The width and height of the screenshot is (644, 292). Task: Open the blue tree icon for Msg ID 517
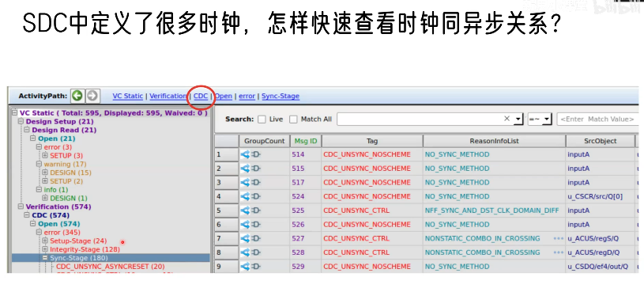[x=245, y=183]
